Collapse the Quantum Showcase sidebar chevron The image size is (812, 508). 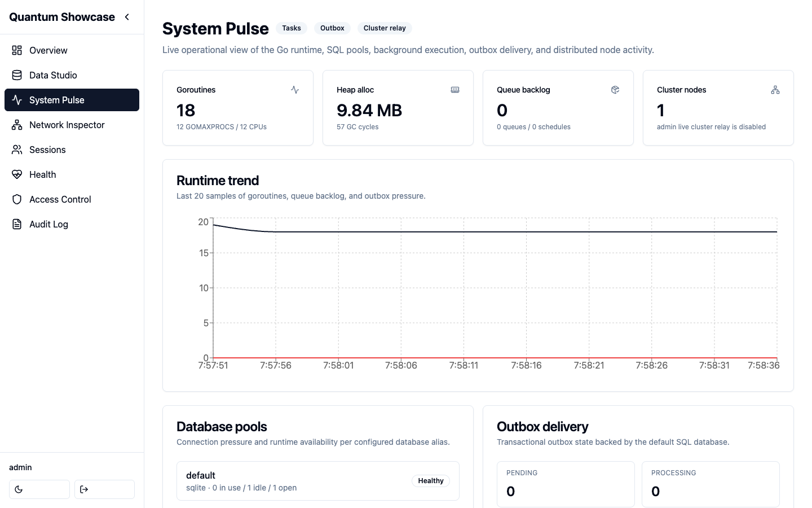[127, 17]
